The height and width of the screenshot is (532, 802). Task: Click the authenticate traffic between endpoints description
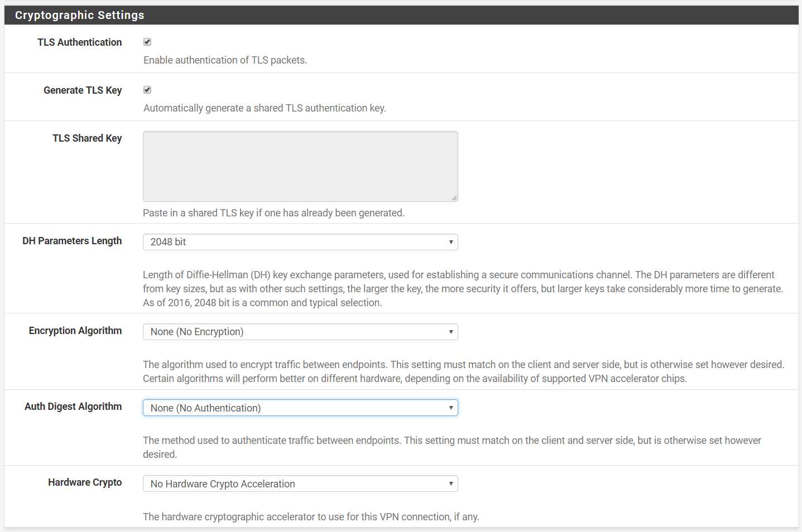point(452,447)
